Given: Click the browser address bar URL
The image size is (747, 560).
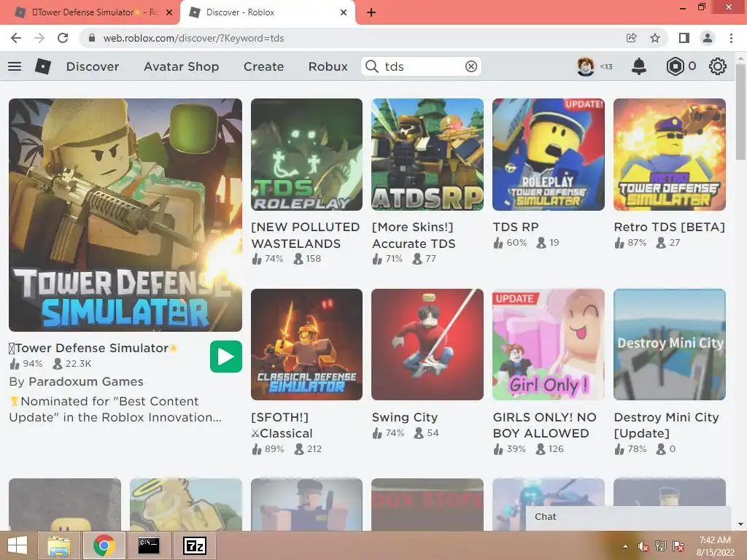Looking at the screenshot, I should click(x=193, y=38).
